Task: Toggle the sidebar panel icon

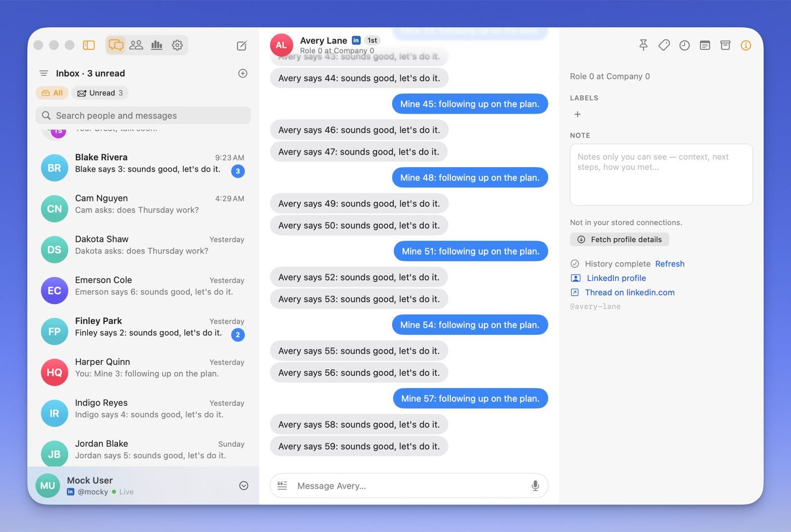Action: pyautogui.click(x=89, y=45)
